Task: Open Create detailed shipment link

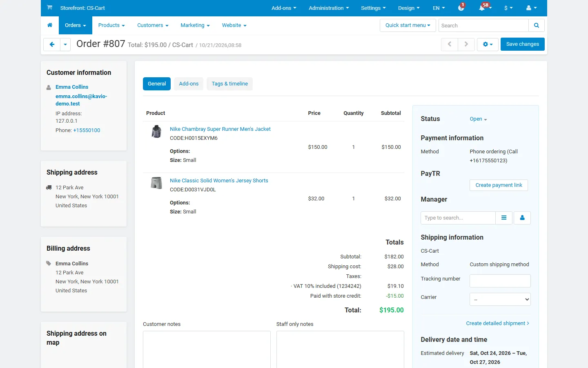Action: point(498,323)
